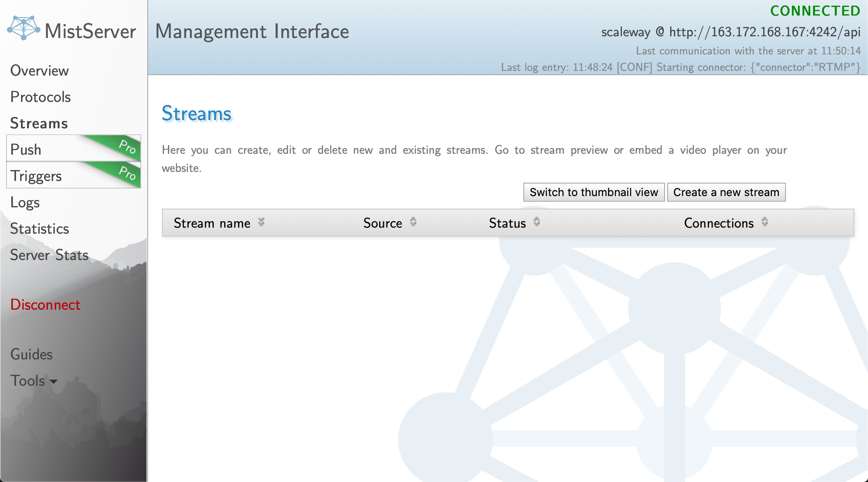Select Streams in the sidebar

click(39, 123)
